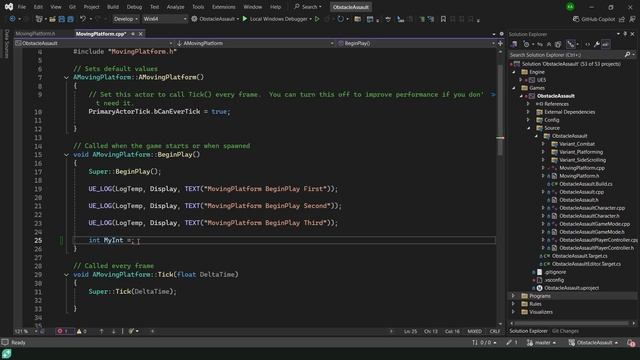The image size is (640, 360).
Task: Select ObstacleAssaultCharacter.cpp in Solution Explorer
Action: 592,208
